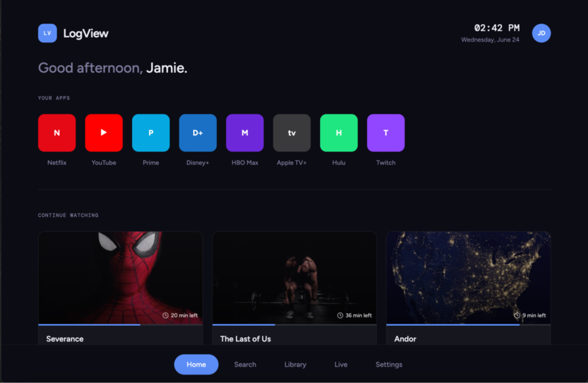Switch to the Search tab

245,364
